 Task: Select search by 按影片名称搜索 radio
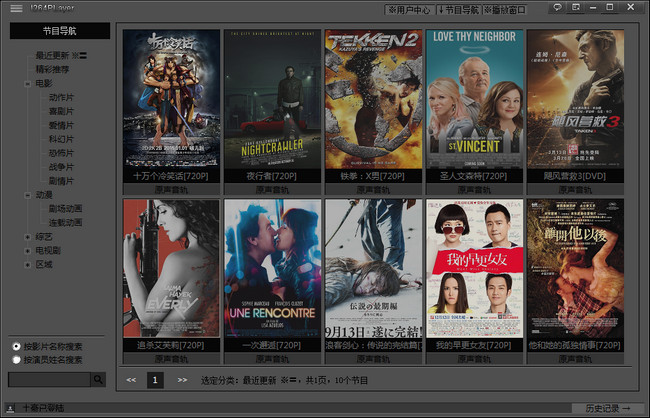pyautogui.click(x=17, y=346)
